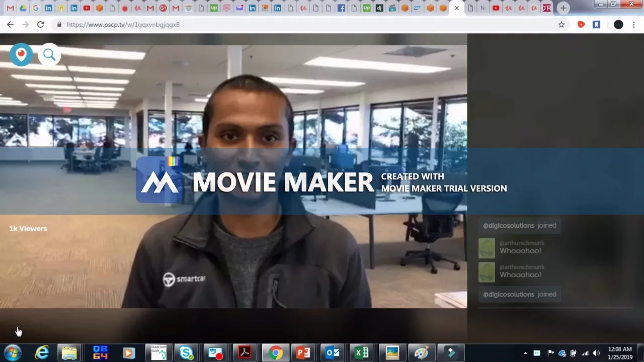Open the Windows Start menu
Image resolution: width=644 pixels, height=362 pixels.
13,353
